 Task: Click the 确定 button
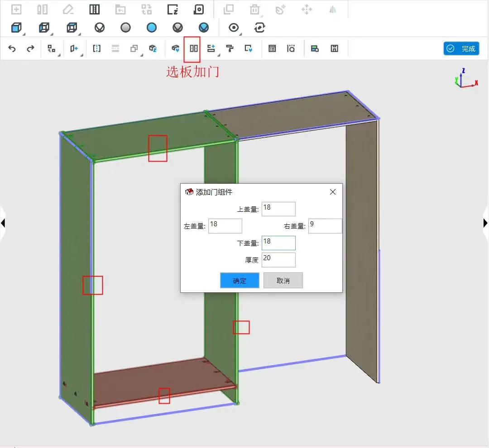(240, 281)
